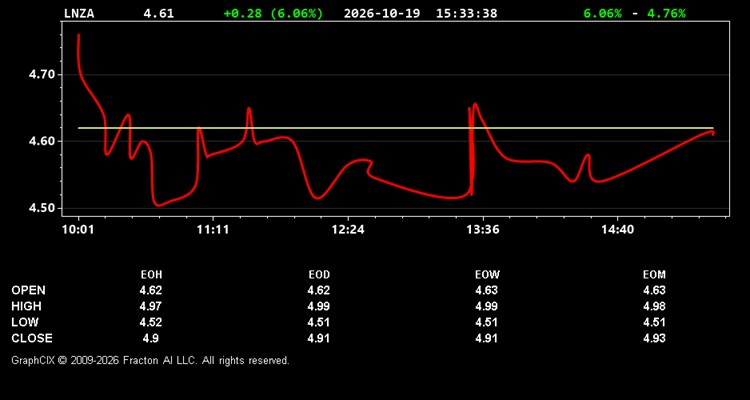Click the 4.70 price axis label
The width and height of the screenshot is (750, 400).
(43, 75)
